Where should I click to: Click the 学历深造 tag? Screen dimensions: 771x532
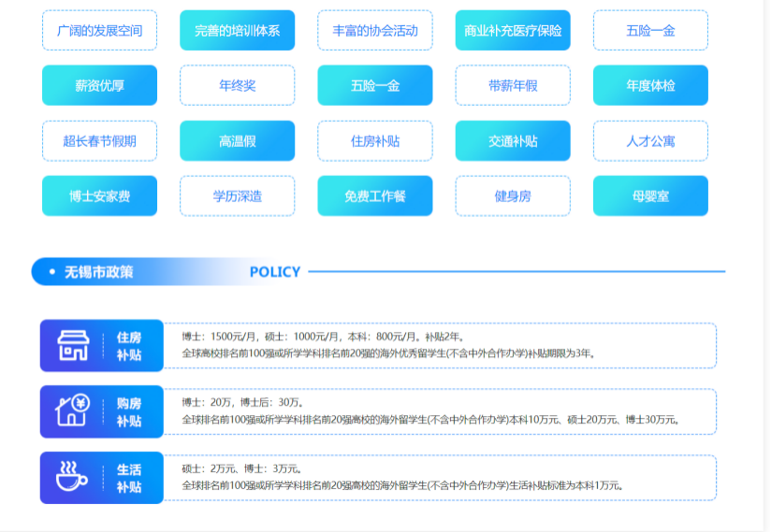(237, 196)
